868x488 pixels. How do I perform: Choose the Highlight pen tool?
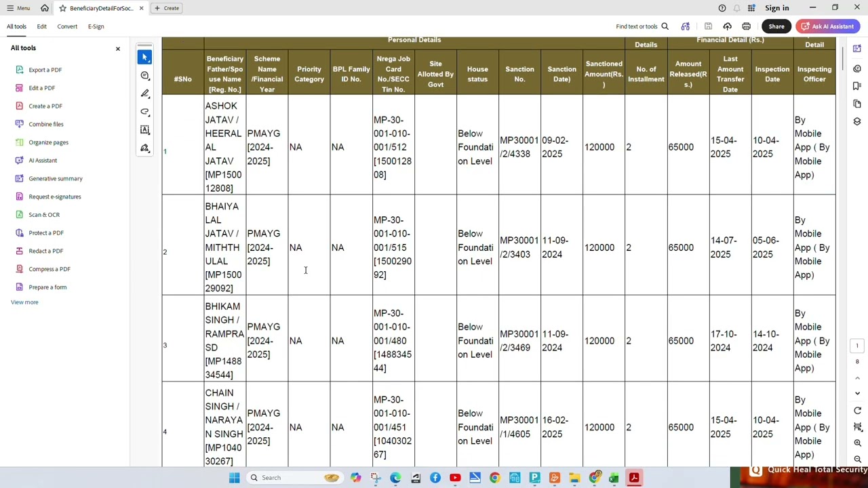(x=145, y=94)
